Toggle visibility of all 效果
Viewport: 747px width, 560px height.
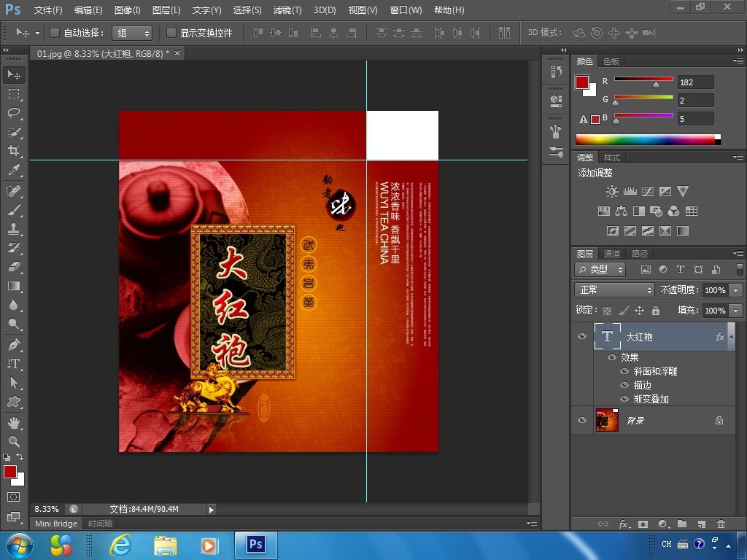(x=612, y=357)
